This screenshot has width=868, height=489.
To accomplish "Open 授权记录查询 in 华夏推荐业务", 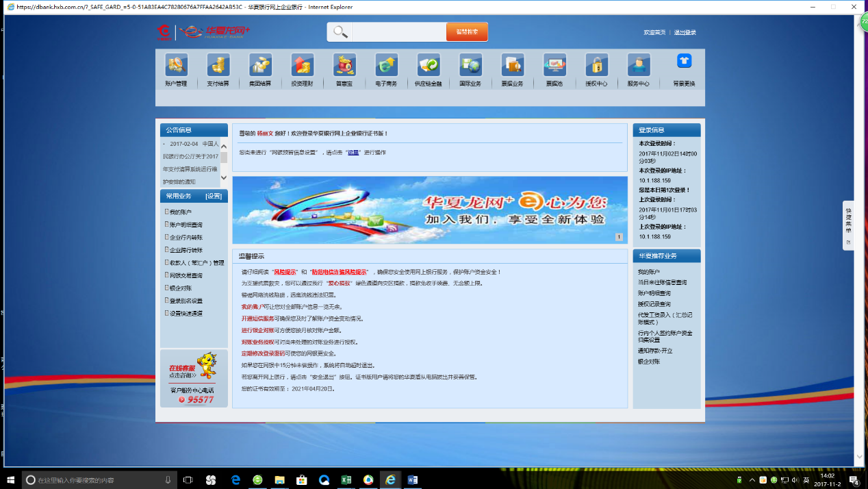I will point(654,304).
